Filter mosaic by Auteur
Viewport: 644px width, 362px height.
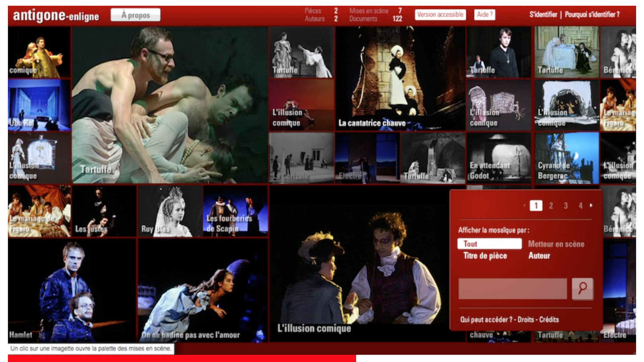tap(539, 256)
